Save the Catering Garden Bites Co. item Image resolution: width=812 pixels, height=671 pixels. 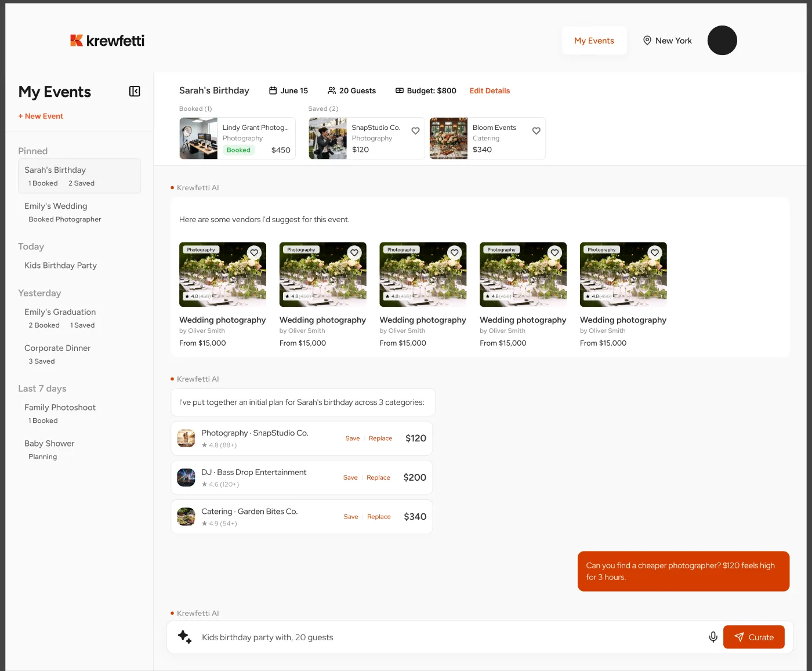pos(351,517)
